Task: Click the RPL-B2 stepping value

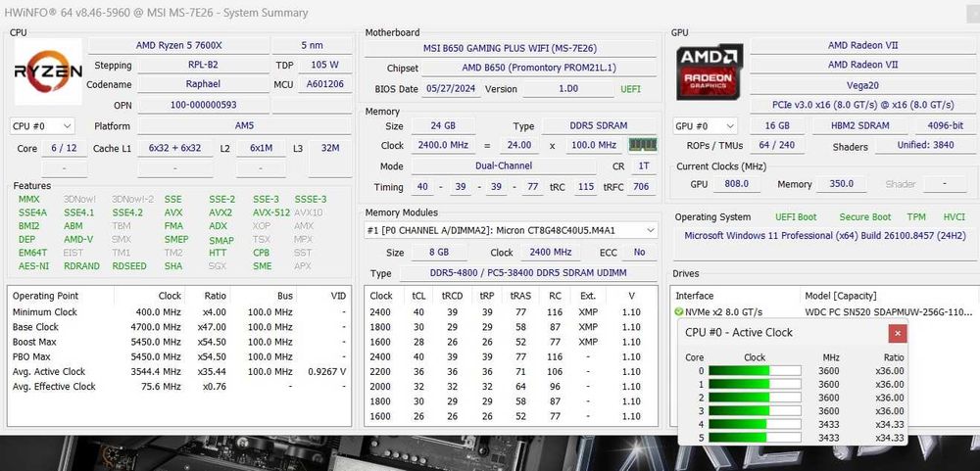Action: pyautogui.click(x=203, y=65)
